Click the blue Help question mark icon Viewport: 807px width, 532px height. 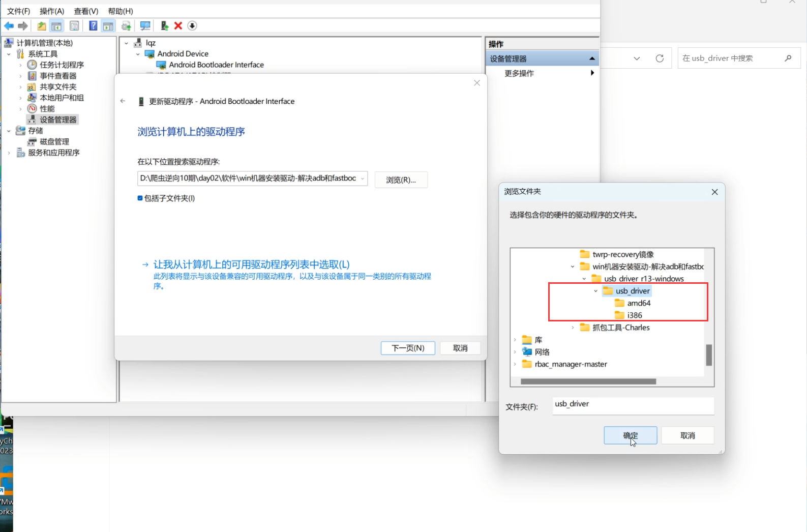click(93, 26)
